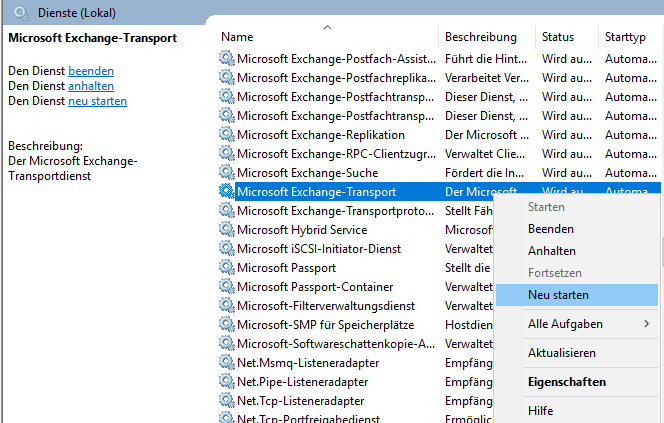
Task: Select Hilfe in the context menu
Action: [576, 411]
